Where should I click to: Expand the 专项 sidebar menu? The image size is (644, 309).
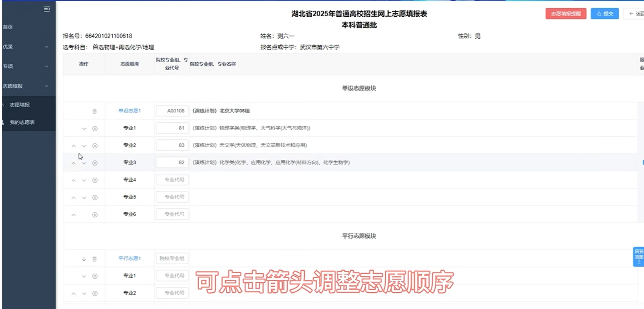tap(27, 66)
